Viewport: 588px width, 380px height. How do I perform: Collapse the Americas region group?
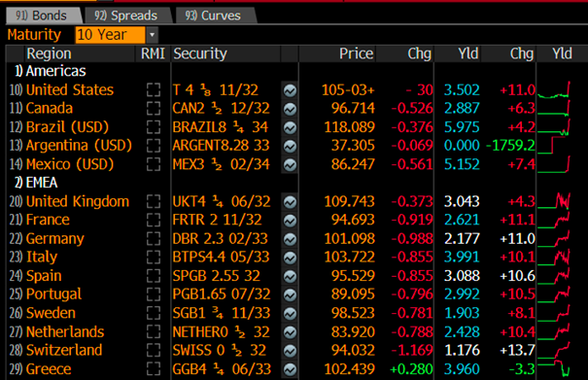51,71
